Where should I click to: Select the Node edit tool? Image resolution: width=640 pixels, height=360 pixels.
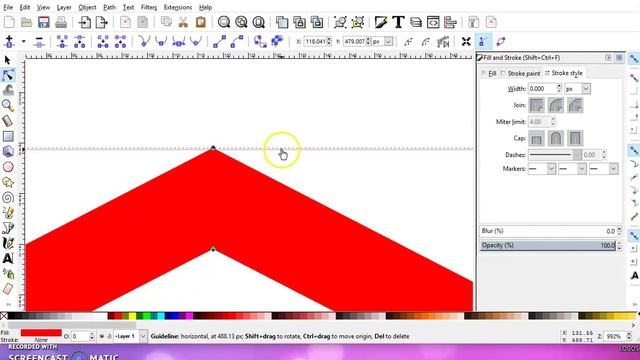[x=7, y=75]
